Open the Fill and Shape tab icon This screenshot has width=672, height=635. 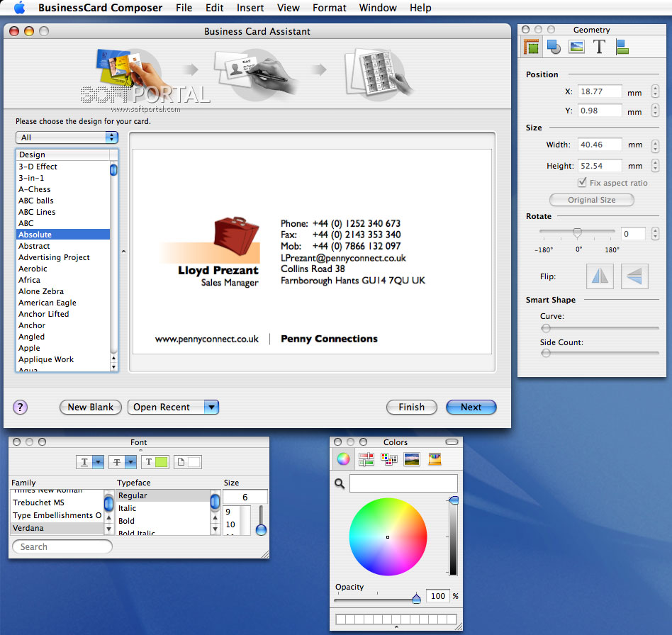click(x=554, y=47)
